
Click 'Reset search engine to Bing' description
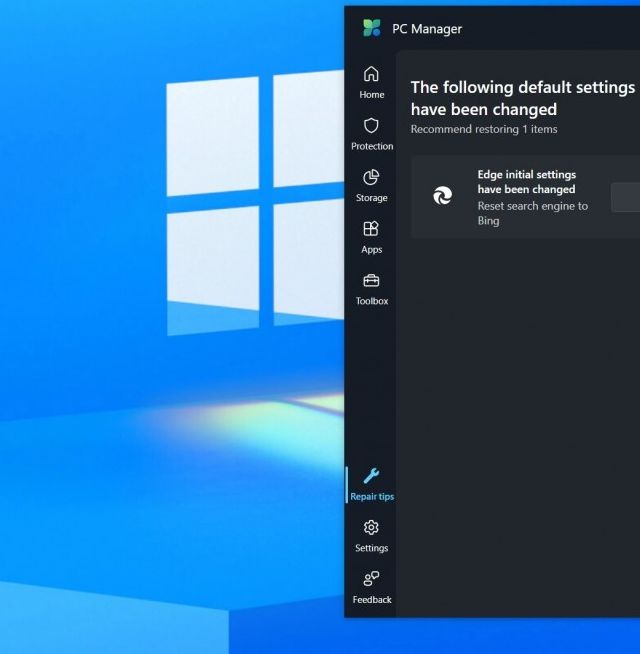coord(532,213)
